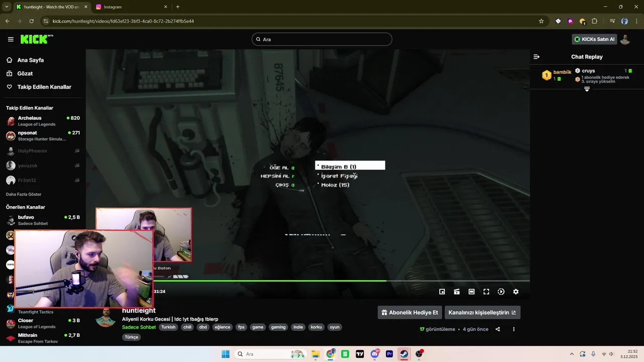Open the HolyPhoenix offline channel
Viewport: 644px width, 362px height.
point(43,151)
